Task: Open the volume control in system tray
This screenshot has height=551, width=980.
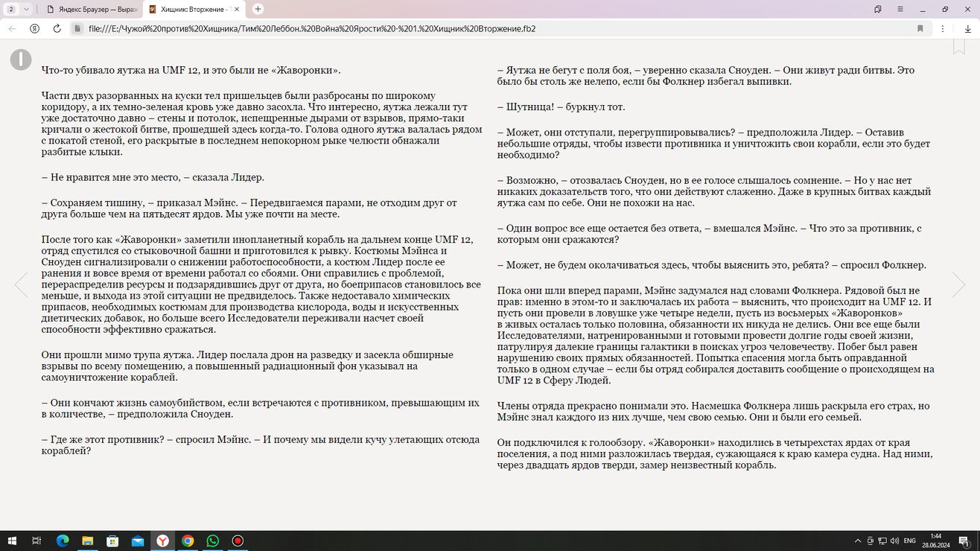Action: click(x=894, y=541)
